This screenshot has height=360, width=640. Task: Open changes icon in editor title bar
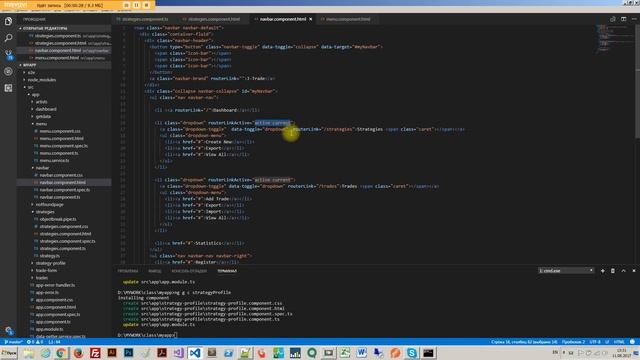(613, 19)
